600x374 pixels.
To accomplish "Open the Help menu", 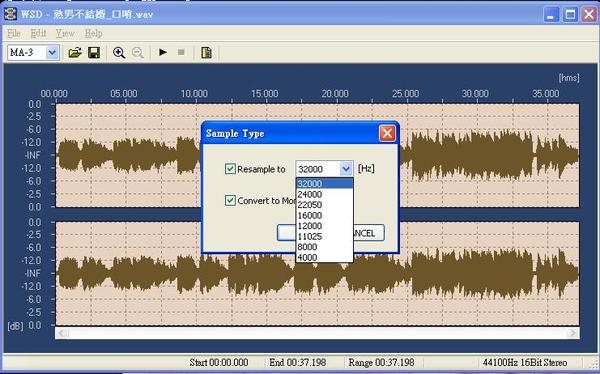I will (x=93, y=33).
